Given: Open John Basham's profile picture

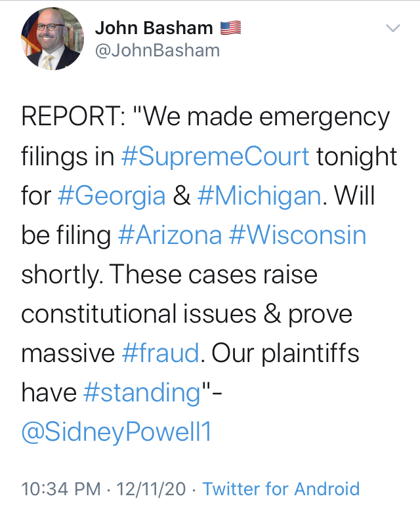Looking at the screenshot, I should pyautogui.click(x=52, y=39).
